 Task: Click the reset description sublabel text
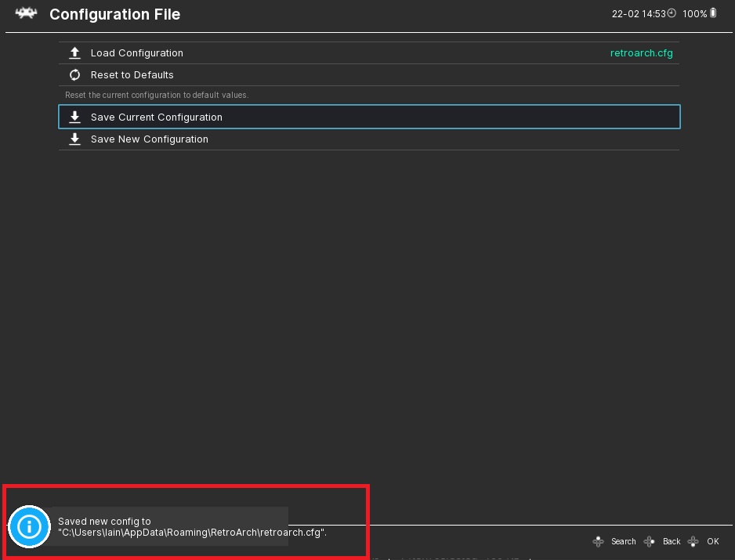157,95
